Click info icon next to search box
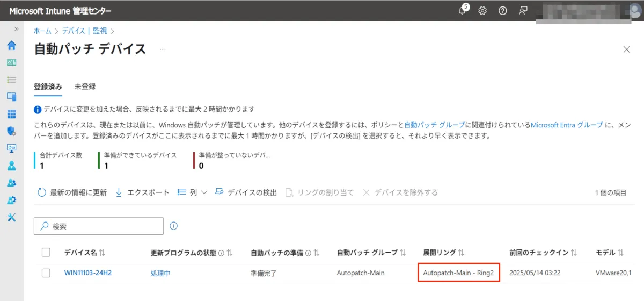 pyautogui.click(x=173, y=226)
